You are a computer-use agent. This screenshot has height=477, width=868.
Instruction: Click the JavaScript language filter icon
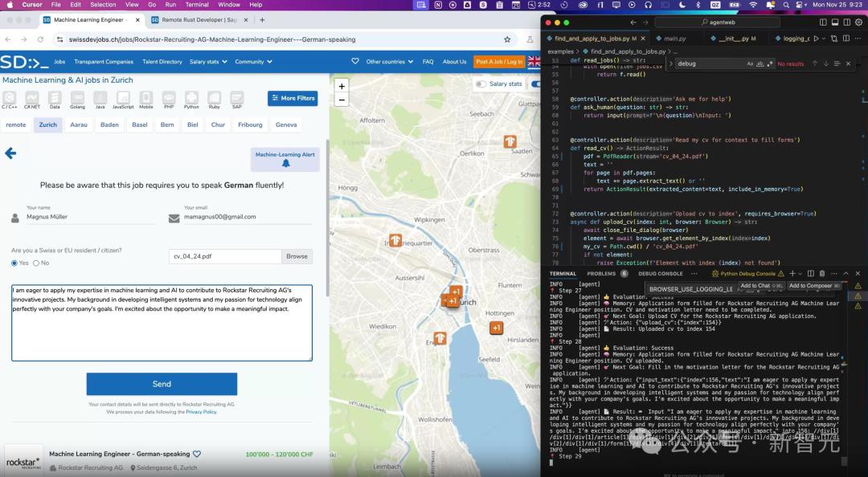123,98
